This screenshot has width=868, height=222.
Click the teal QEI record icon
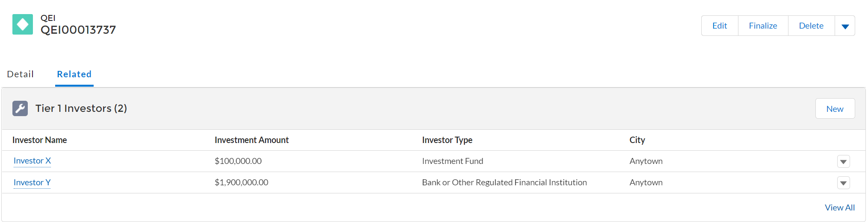pos(23,24)
